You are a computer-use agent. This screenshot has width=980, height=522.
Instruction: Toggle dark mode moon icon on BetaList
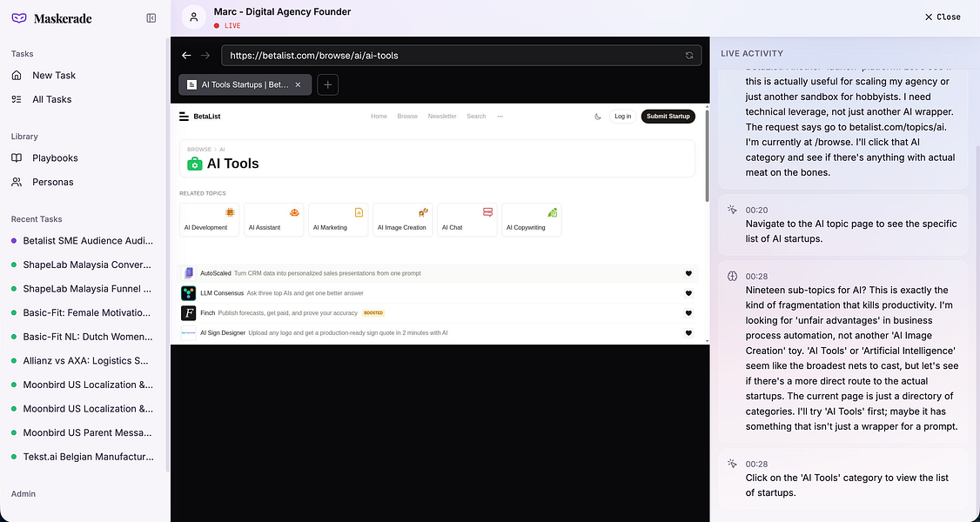[598, 116]
